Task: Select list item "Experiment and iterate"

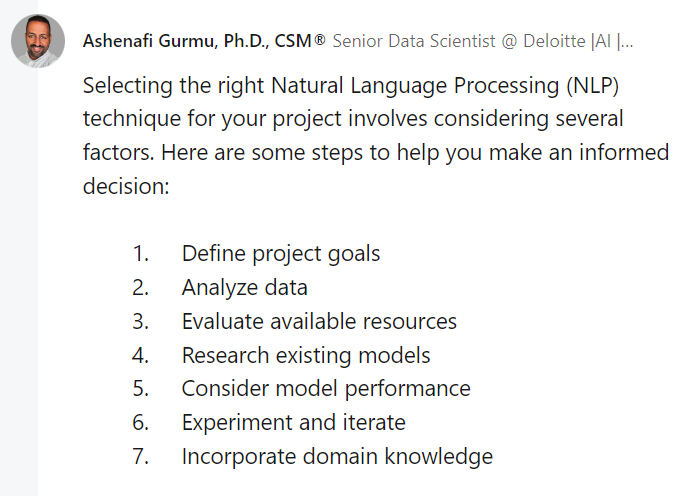Action: point(293,422)
